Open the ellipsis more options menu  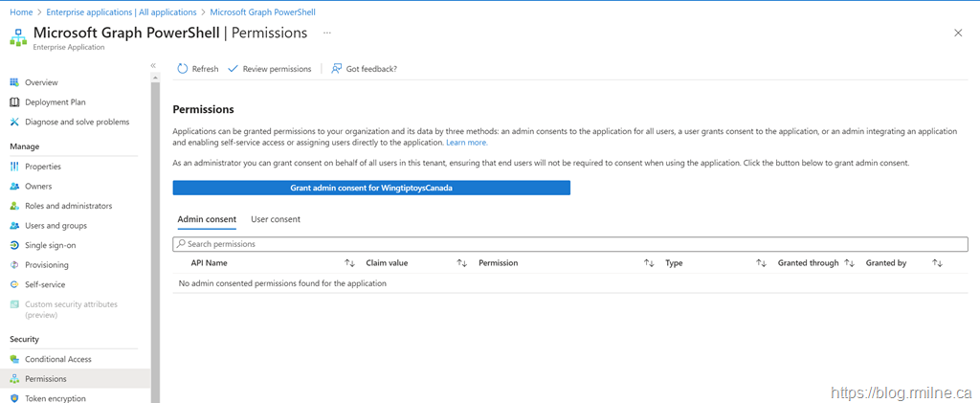327,33
